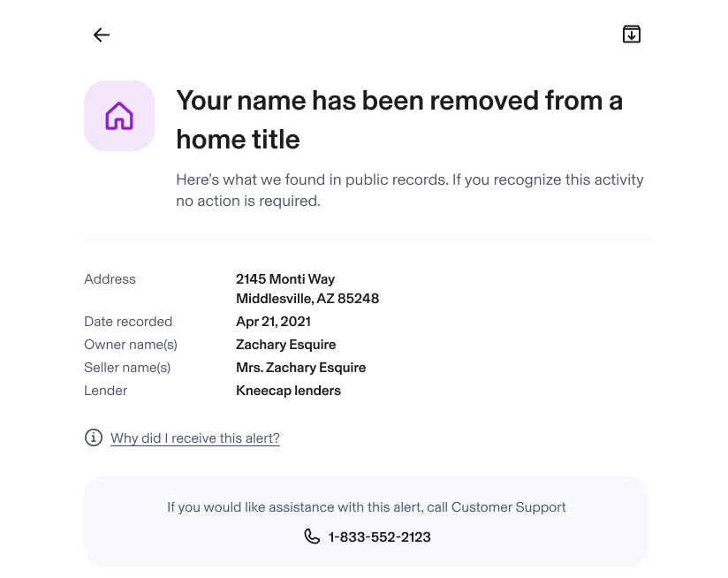Select the home symbol inside the lavender circle
The height and width of the screenshot is (578, 728).
(119, 116)
